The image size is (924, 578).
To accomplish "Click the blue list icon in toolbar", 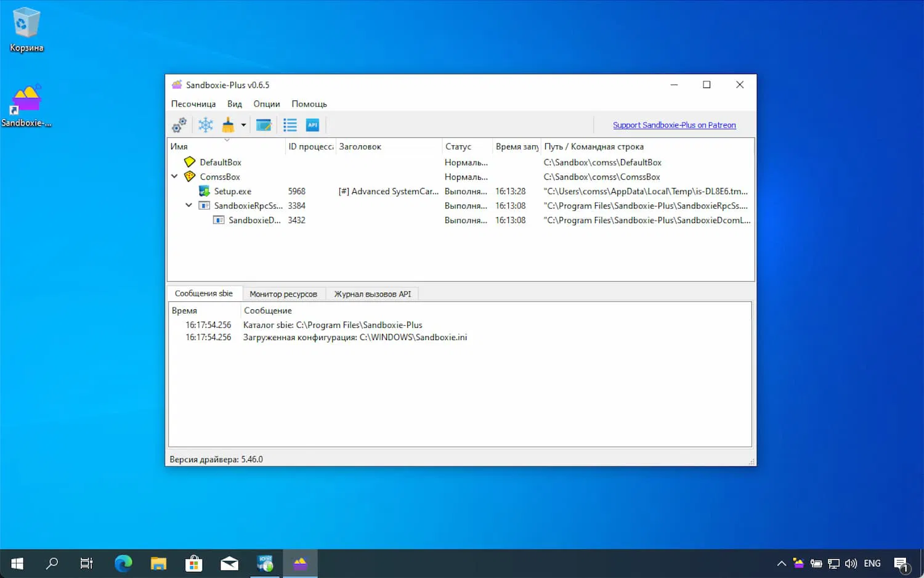I will click(x=290, y=125).
